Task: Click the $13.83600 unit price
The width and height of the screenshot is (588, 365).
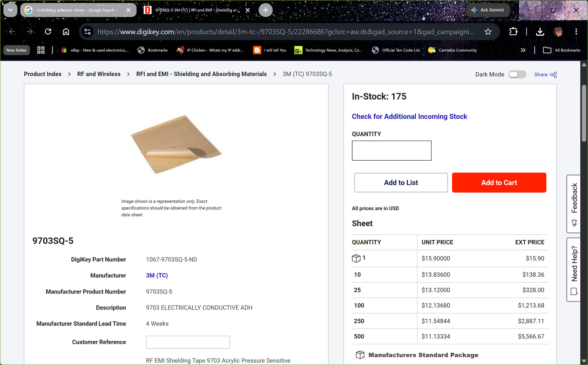Action: [x=436, y=275]
